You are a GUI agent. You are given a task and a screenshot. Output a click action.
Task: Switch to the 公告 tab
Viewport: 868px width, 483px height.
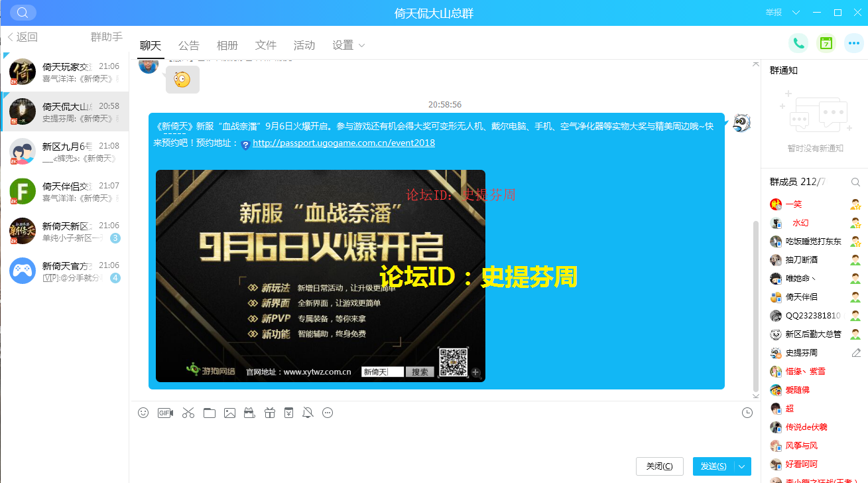tap(189, 45)
